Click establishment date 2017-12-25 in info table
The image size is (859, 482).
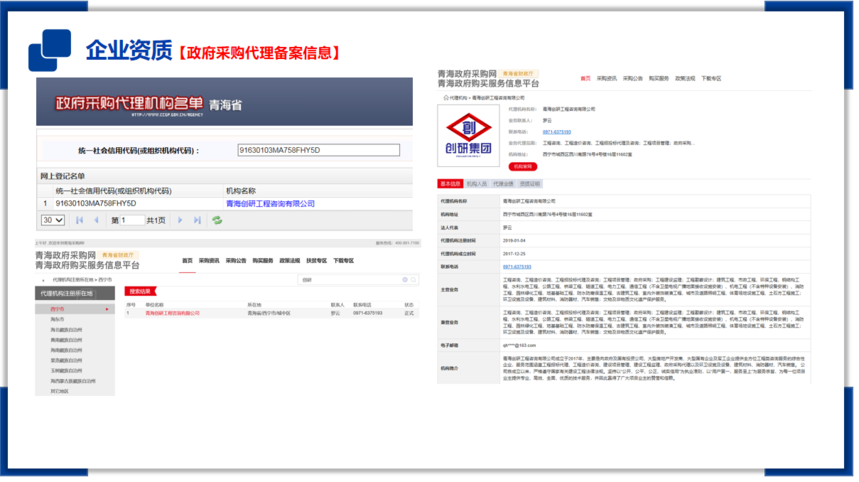pyautogui.click(x=514, y=254)
